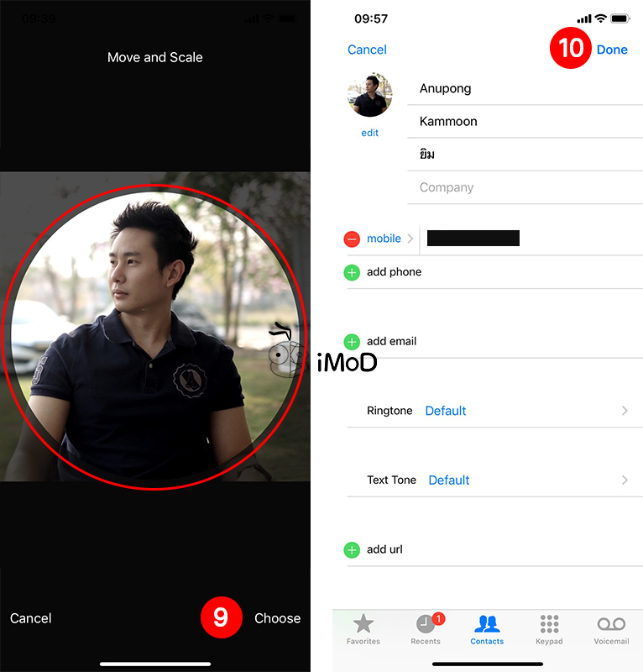Cancel the Move and Scale photo screen

(x=31, y=618)
